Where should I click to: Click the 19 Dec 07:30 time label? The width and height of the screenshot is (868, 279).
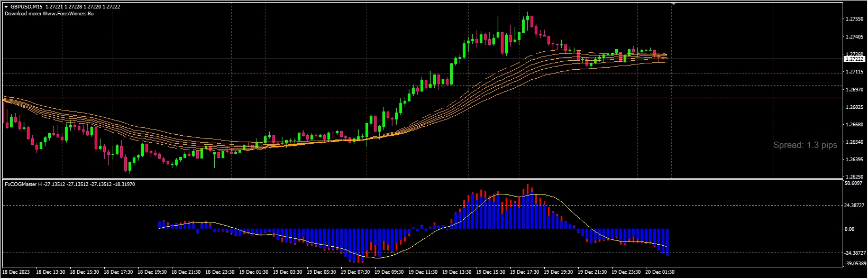point(355,272)
